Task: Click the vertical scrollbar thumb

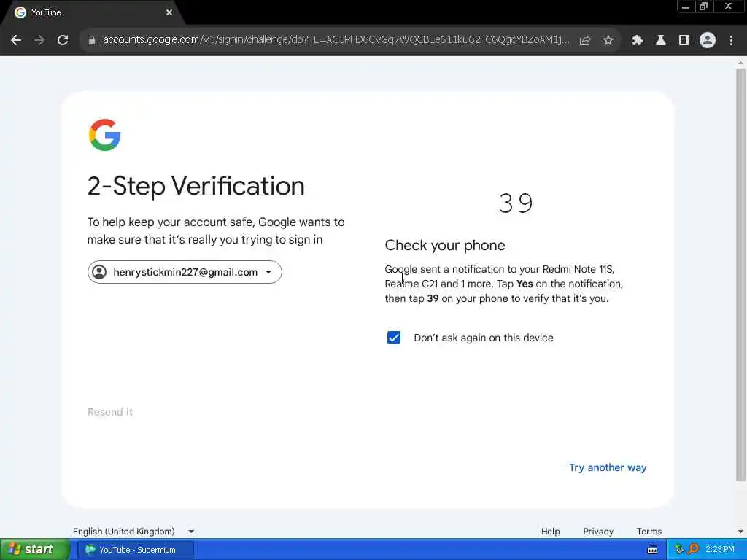Action: (740, 274)
